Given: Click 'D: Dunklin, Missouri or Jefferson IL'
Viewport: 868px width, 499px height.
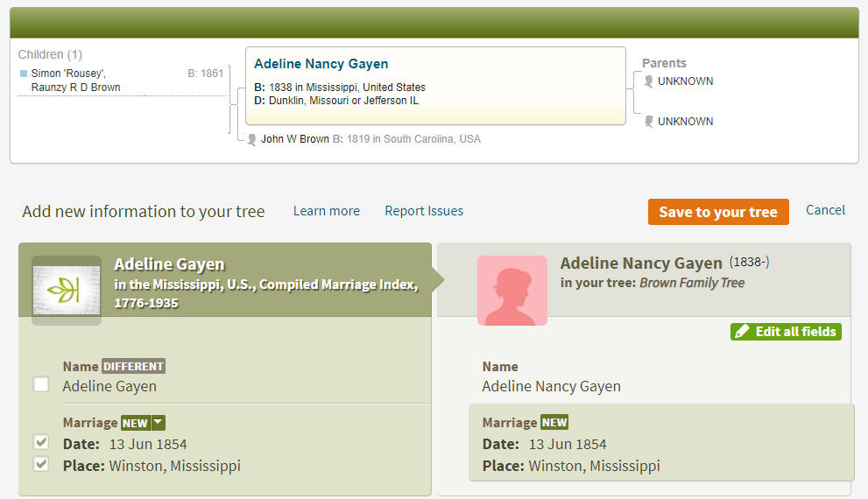Looking at the screenshot, I should (336, 101).
